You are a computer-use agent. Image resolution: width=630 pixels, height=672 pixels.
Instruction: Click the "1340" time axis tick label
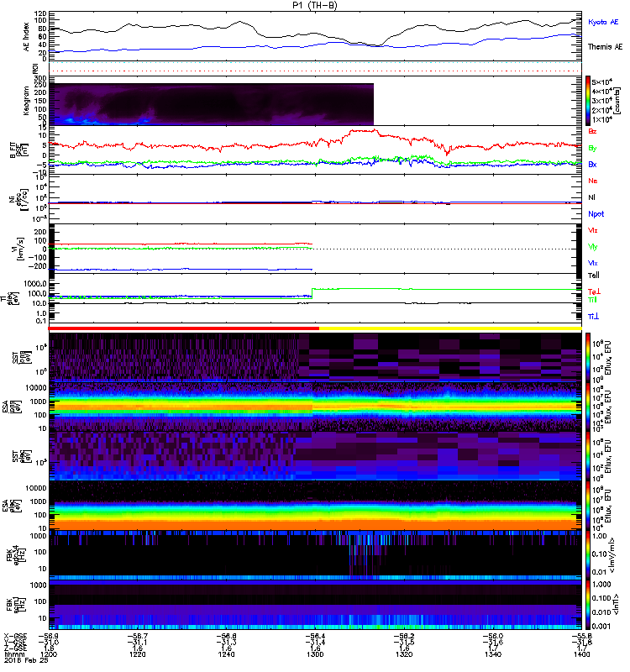coord(493,654)
